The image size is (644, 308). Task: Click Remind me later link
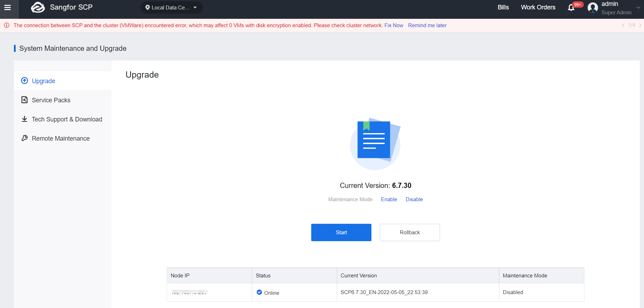click(427, 25)
